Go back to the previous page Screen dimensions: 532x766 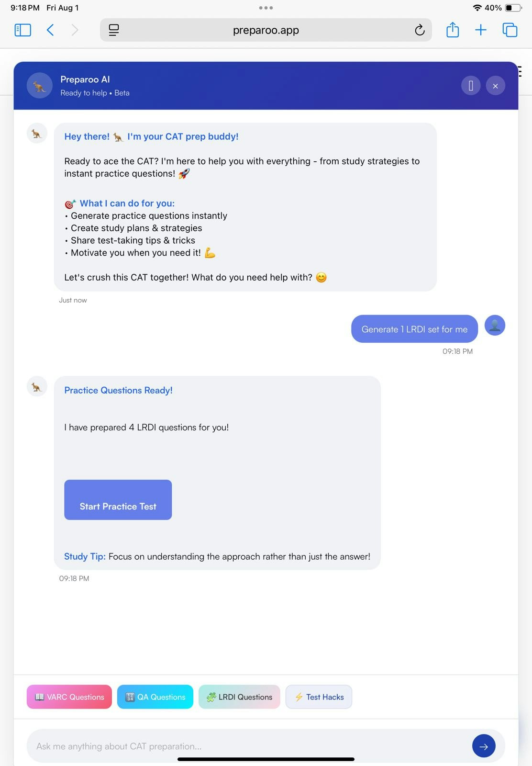pyautogui.click(x=50, y=30)
